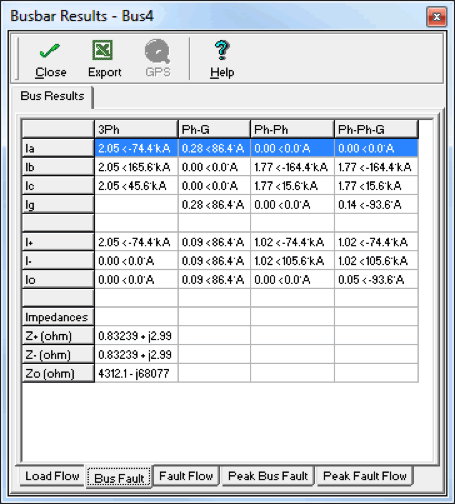The height and width of the screenshot is (504, 455).
Task: Select the Z+ impedance value cell 0.83239 + j2.99
Action: (x=136, y=336)
